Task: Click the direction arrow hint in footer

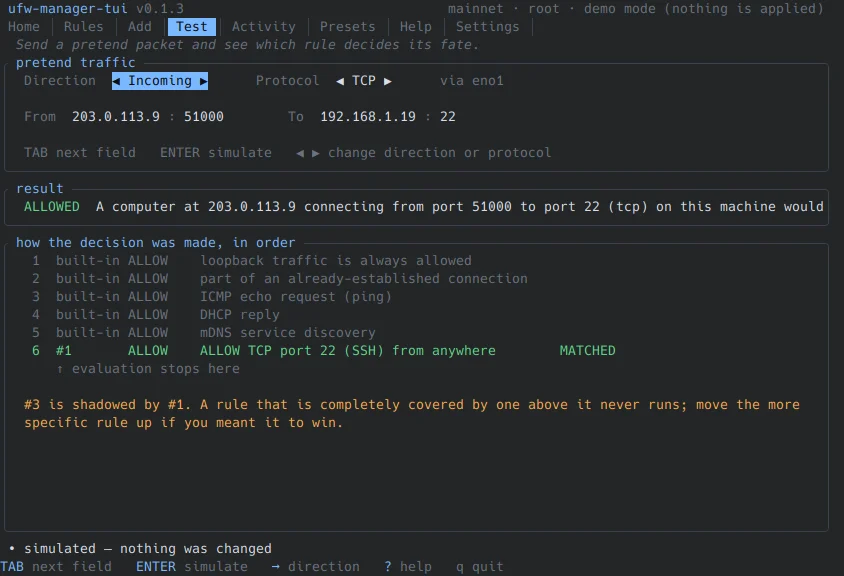Action: [x=315, y=567]
